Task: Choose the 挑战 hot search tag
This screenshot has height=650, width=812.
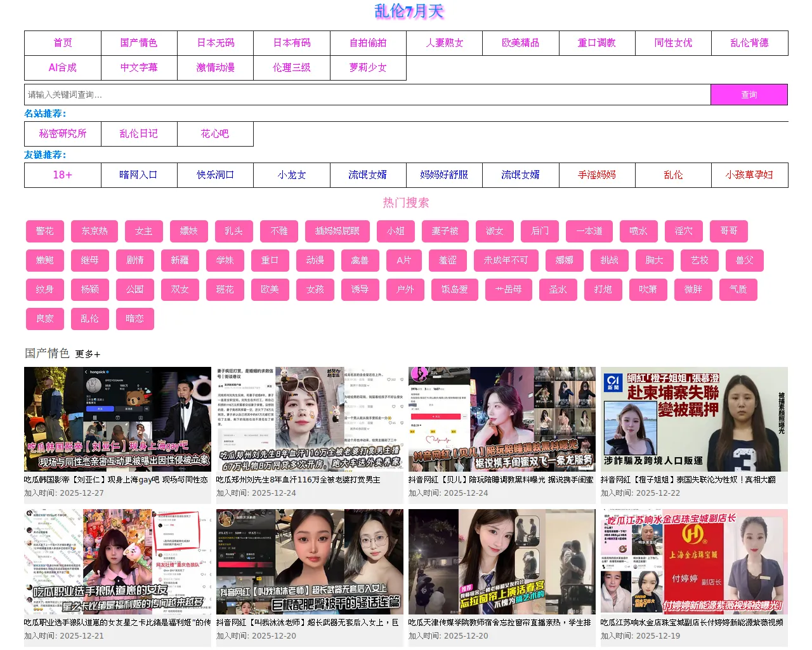Action: coord(610,260)
